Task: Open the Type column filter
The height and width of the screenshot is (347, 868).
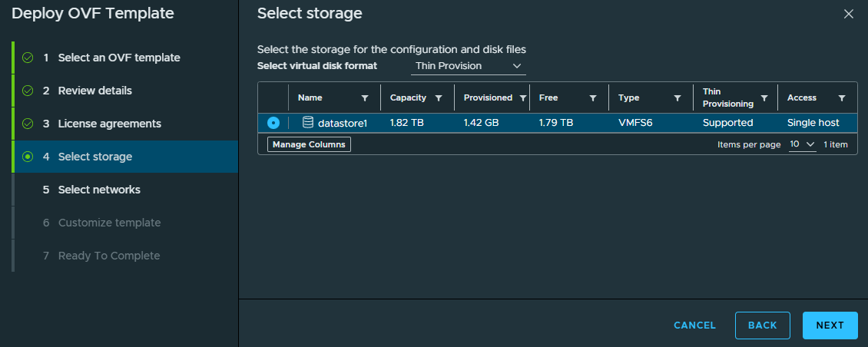Action: [677, 98]
